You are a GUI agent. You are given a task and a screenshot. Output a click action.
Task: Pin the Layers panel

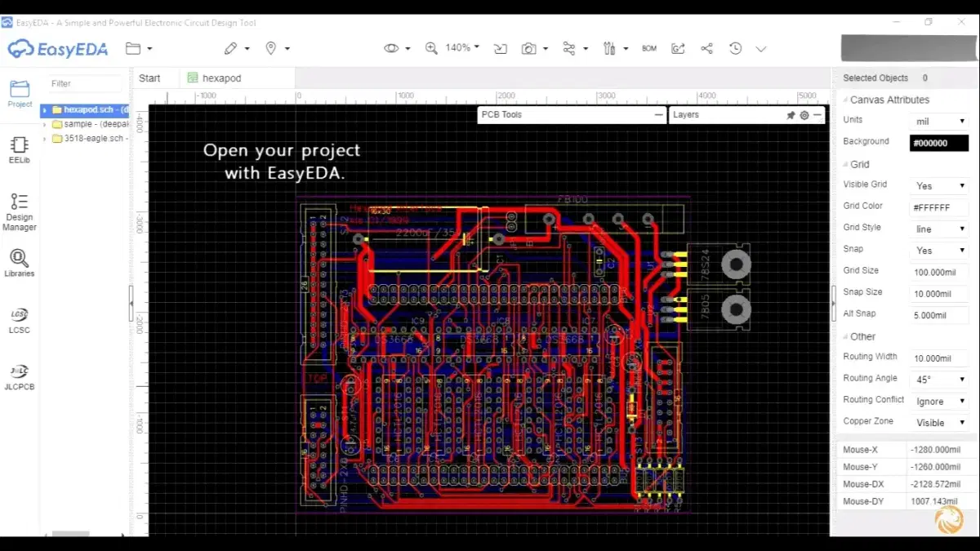[791, 115]
